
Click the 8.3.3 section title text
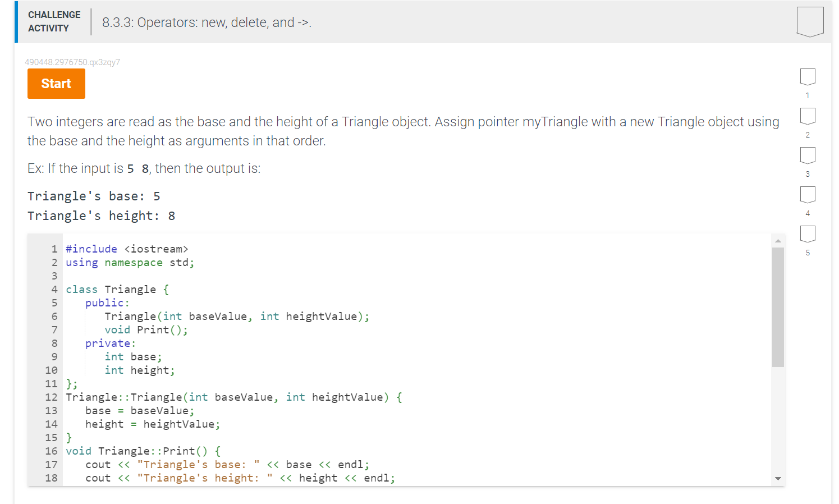pos(206,22)
